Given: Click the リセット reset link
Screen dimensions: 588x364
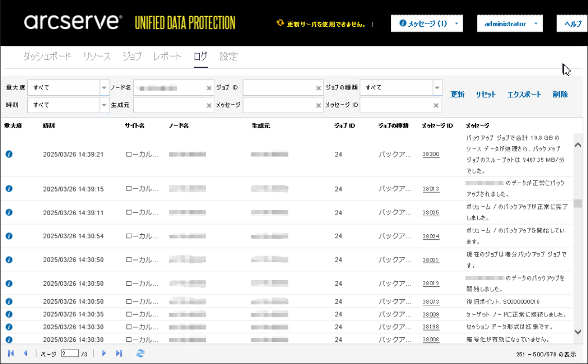Looking at the screenshot, I should click(486, 94).
